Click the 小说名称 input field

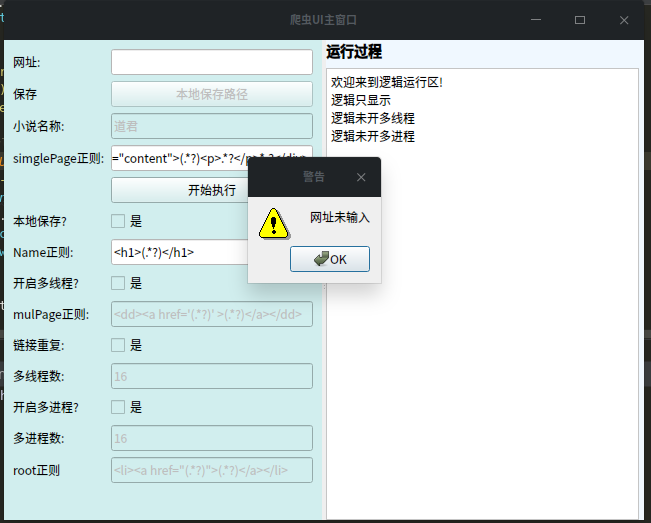click(212, 126)
